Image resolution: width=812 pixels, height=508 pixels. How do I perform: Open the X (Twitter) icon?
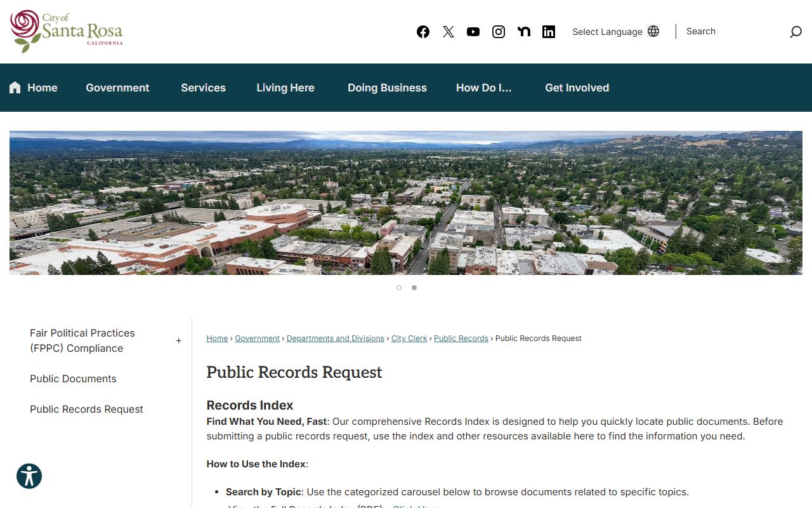tap(449, 32)
